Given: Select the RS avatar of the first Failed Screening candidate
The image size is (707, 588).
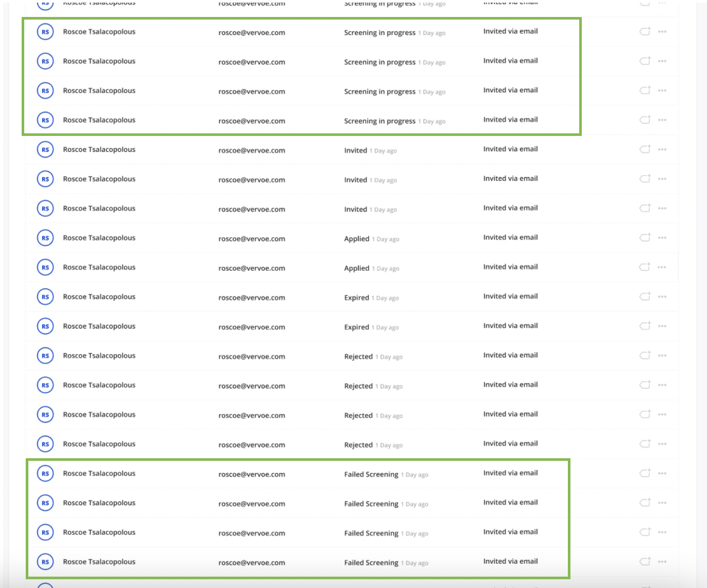Looking at the screenshot, I should 45,473.
